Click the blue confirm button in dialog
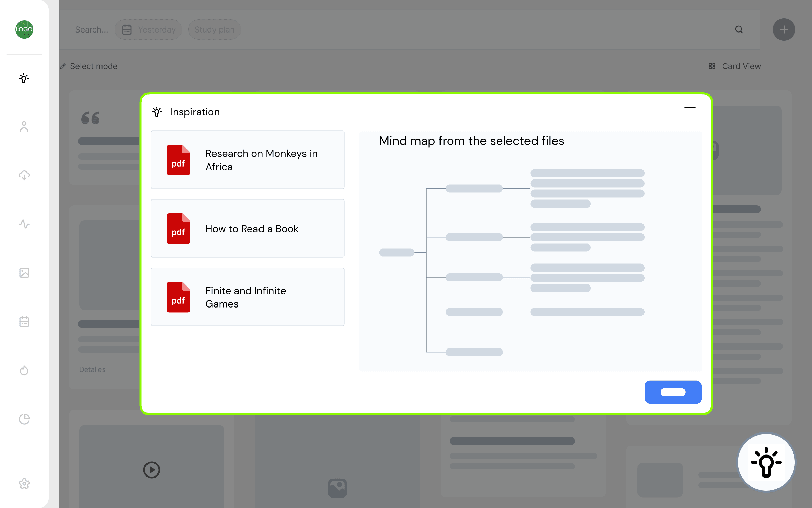This screenshot has height=508, width=812. click(673, 392)
